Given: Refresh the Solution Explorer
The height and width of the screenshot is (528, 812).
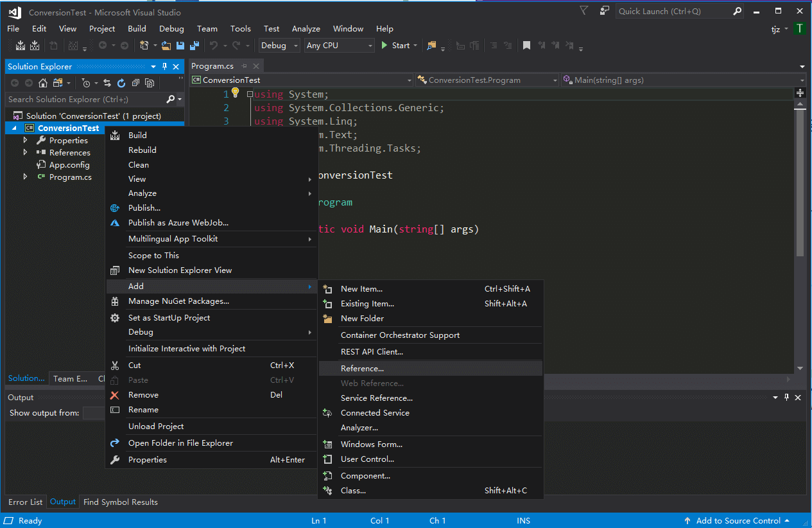Looking at the screenshot, I should pos(121,83).
